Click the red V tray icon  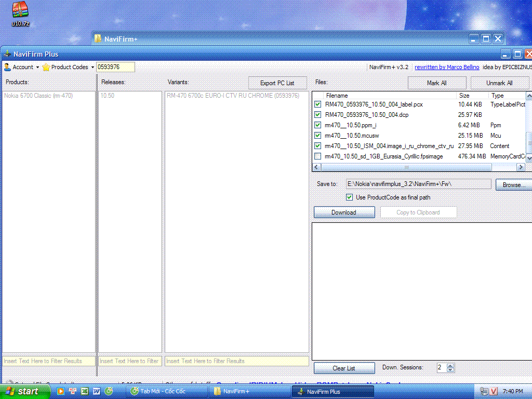point(494,391)
